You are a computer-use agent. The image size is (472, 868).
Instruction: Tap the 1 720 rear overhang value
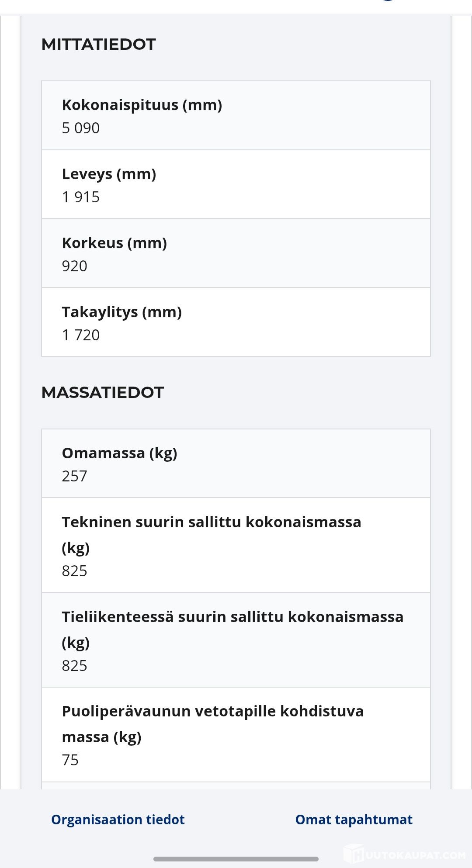coord(81,335)
